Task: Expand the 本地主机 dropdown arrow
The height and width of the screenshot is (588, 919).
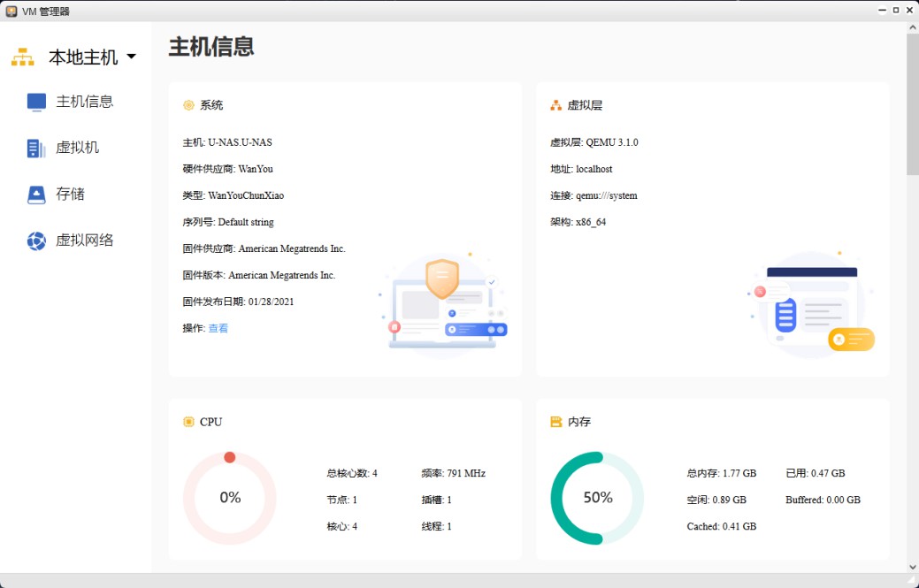Action: [132, 57]
